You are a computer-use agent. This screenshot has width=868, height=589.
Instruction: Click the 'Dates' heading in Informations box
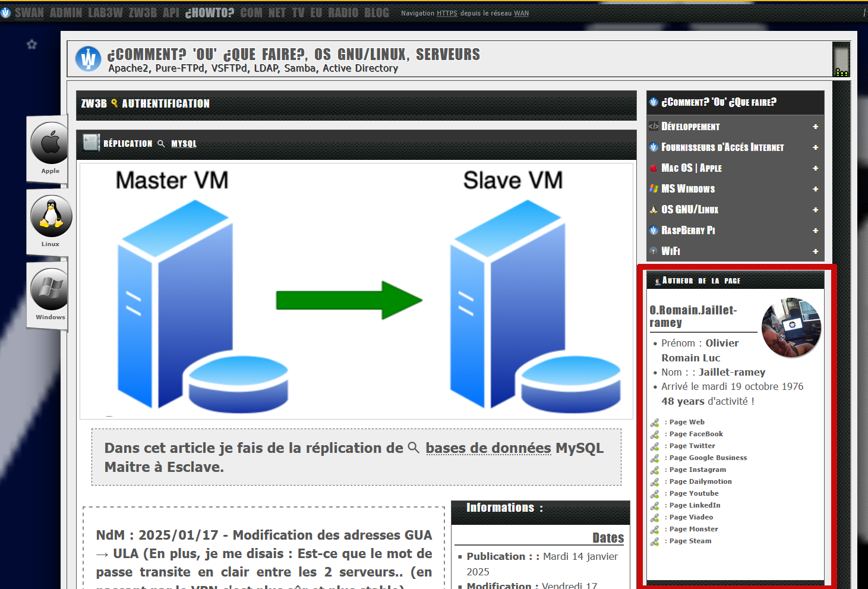coord(608,538)
